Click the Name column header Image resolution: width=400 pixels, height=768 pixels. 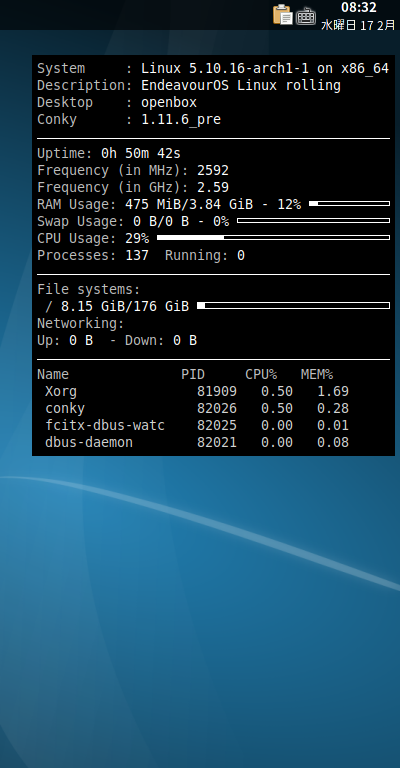(x=53, y=375)
